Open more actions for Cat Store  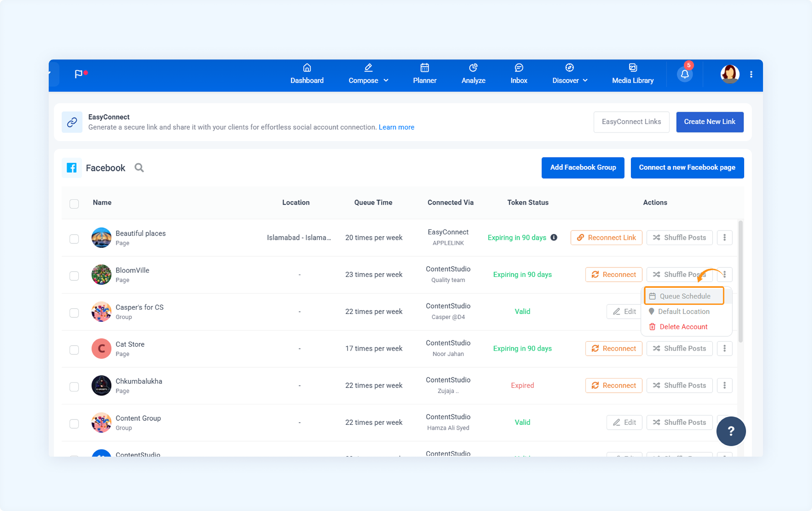pyautogui.click(x=724, y=348)
